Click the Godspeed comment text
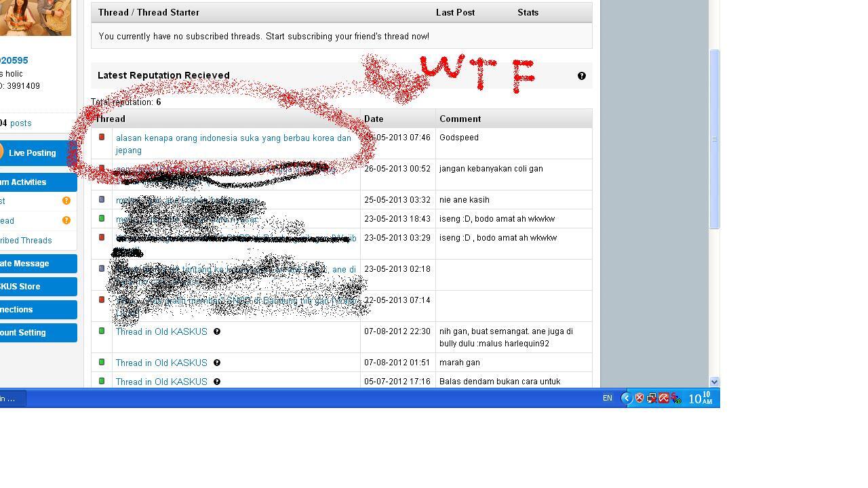 point(459,138)
